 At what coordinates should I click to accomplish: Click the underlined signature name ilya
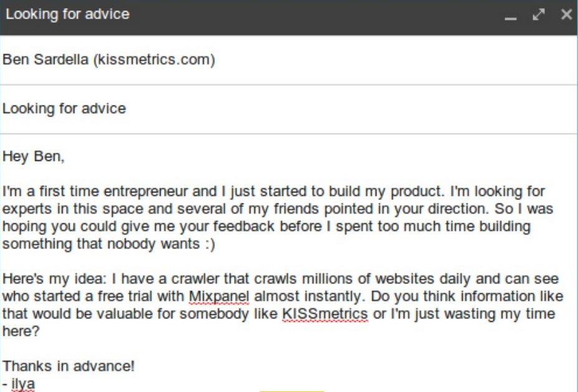pos(23,384)
